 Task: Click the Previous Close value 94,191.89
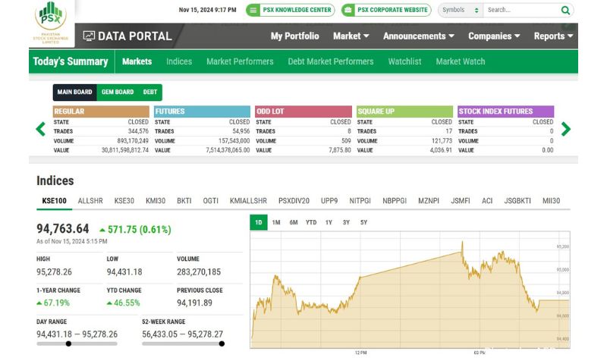[x=195, y=303]
